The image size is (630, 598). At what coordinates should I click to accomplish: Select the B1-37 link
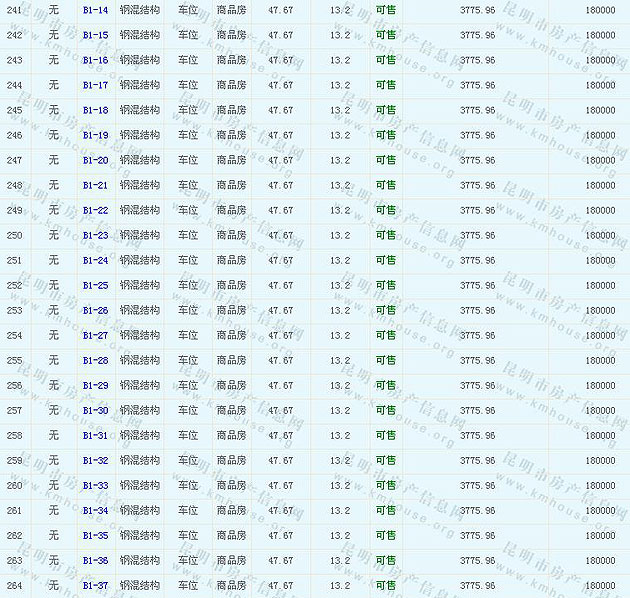click(95, 585)
